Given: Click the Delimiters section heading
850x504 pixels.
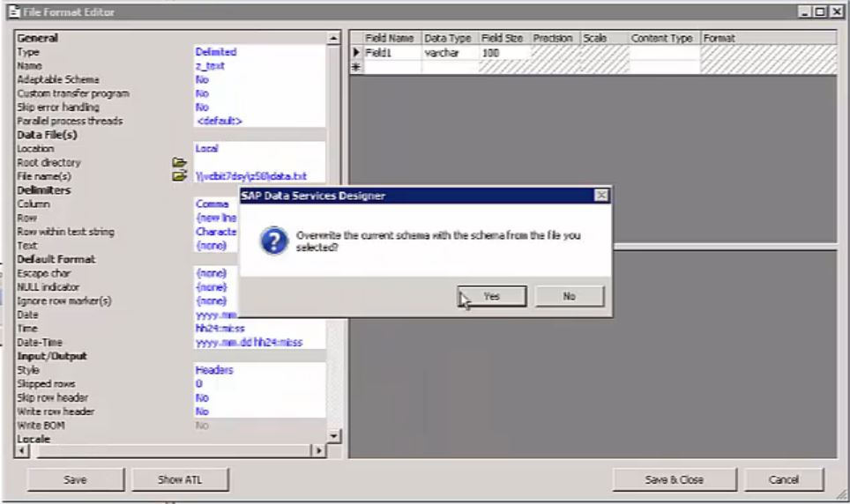Looking at the screenshot, I should (x=44, y=190).
